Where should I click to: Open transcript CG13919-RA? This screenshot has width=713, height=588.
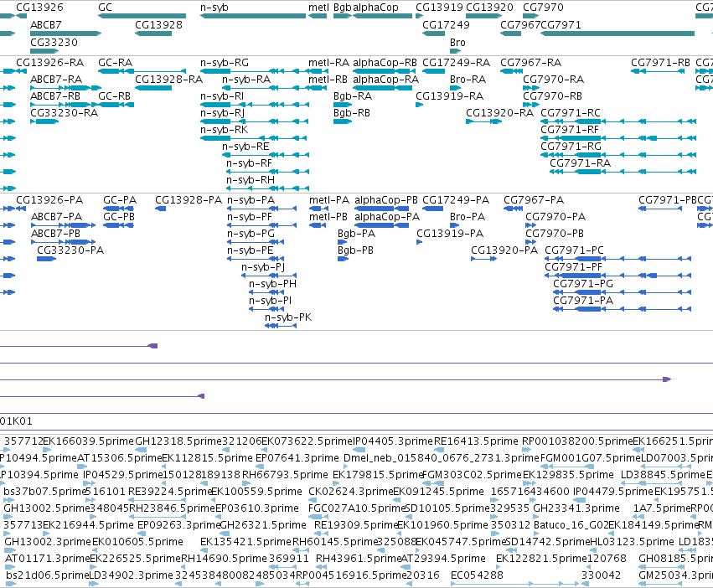pos(449,96)
